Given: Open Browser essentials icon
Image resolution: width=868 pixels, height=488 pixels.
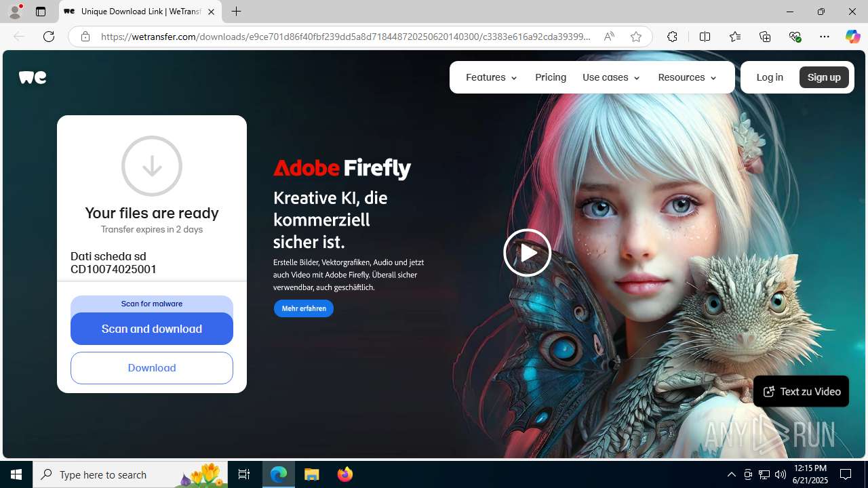Looking at the screenshot, I should tap(795, 37).
